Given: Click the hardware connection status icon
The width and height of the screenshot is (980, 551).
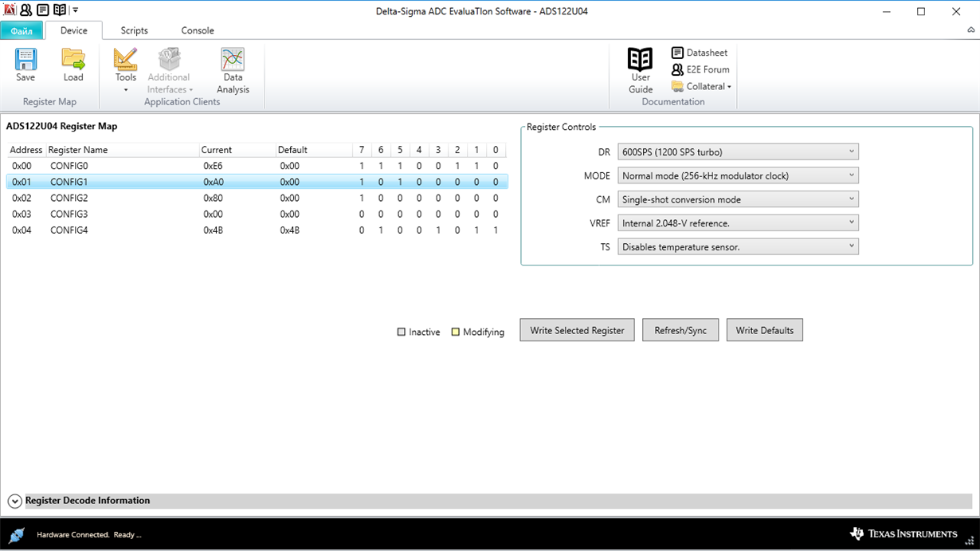Looking at the screenshot, I should [17, 534].
